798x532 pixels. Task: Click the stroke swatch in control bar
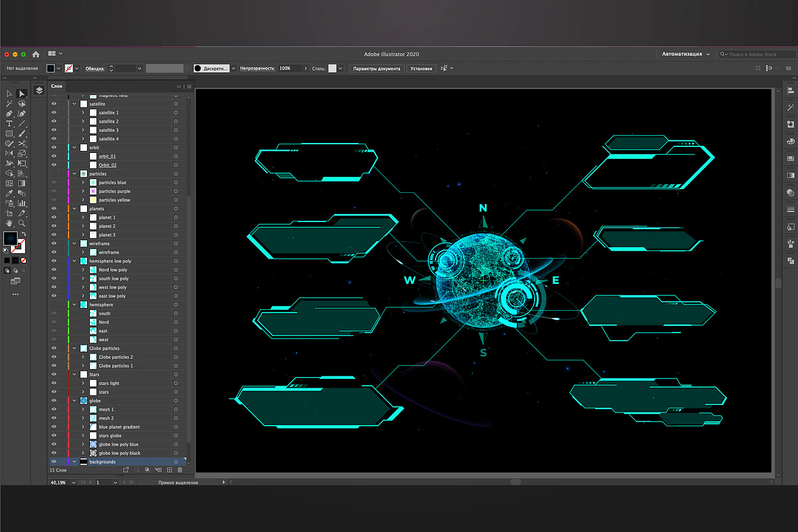point(68,68)
